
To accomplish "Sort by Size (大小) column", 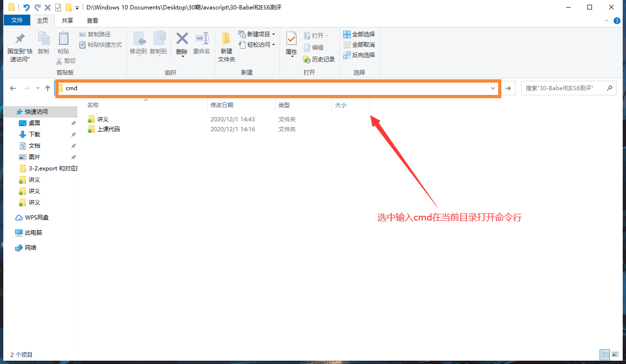I will pos(341,105).
